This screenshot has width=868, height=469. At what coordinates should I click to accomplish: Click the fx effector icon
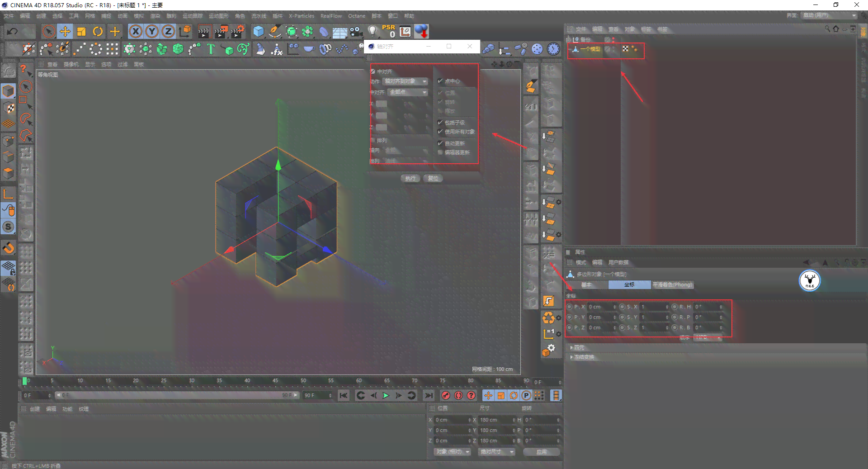(277, 49)
